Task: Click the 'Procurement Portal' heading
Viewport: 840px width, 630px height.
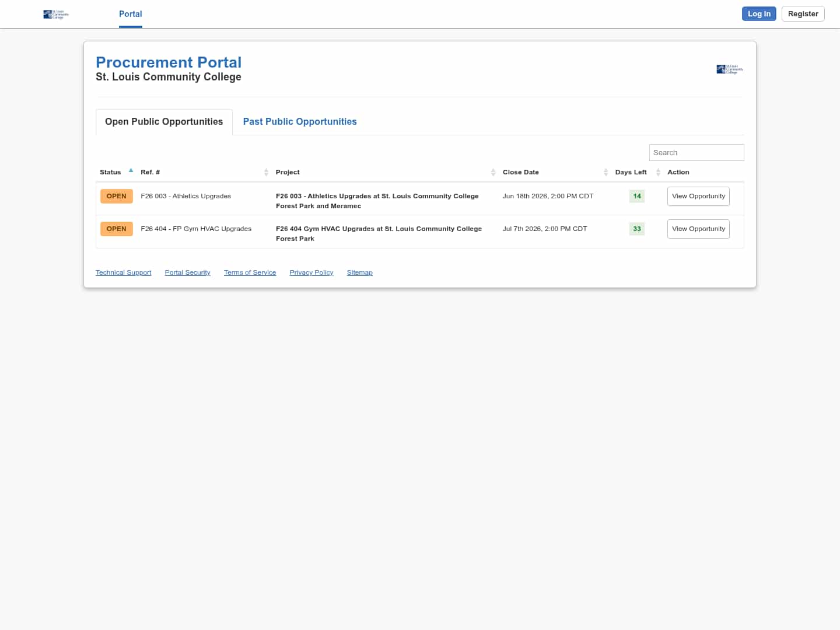Action: click(x=169, y=62)
